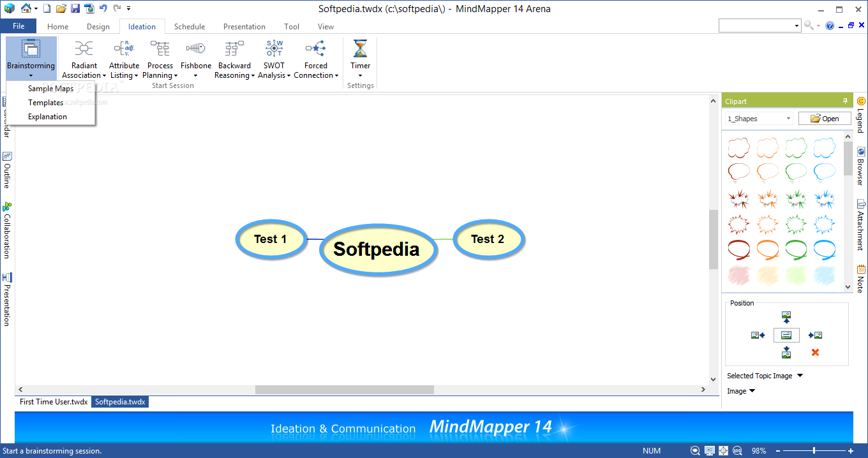
Task: Place image above topic in Position panel
Action: pyautogui.click(x=786, y=316)
